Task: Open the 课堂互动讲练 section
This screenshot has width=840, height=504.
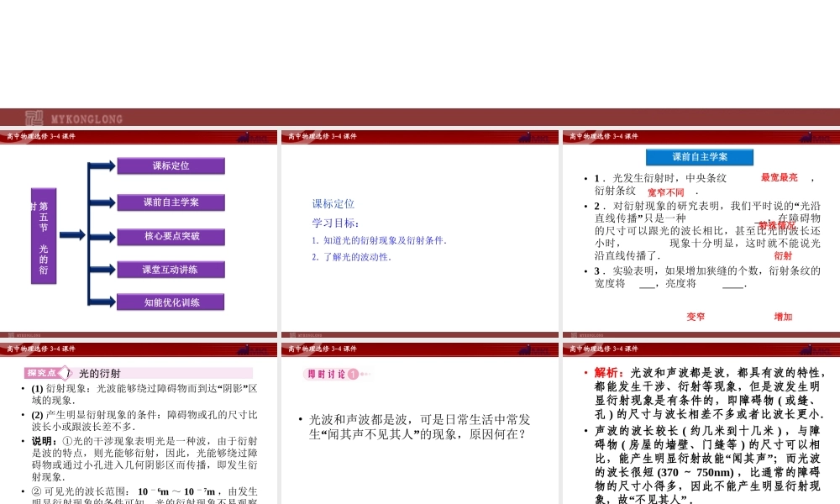Action: coord(171,270)
